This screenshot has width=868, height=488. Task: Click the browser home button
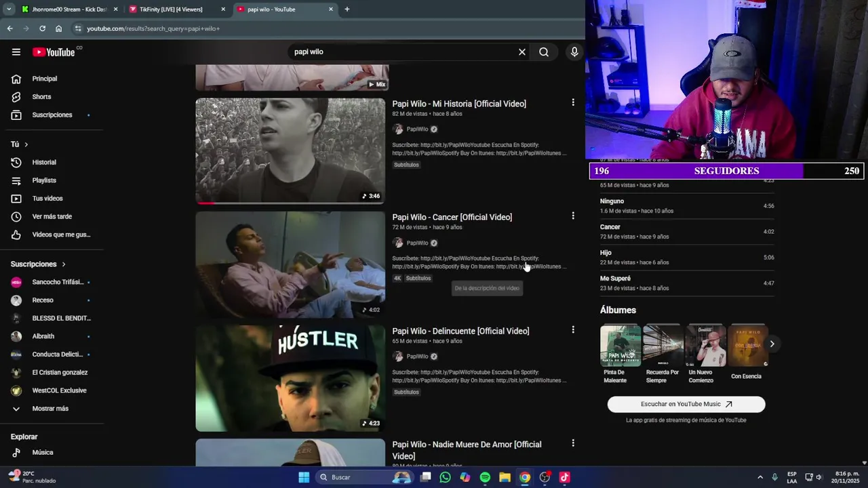pyautogui.click(x=59, y=28)
